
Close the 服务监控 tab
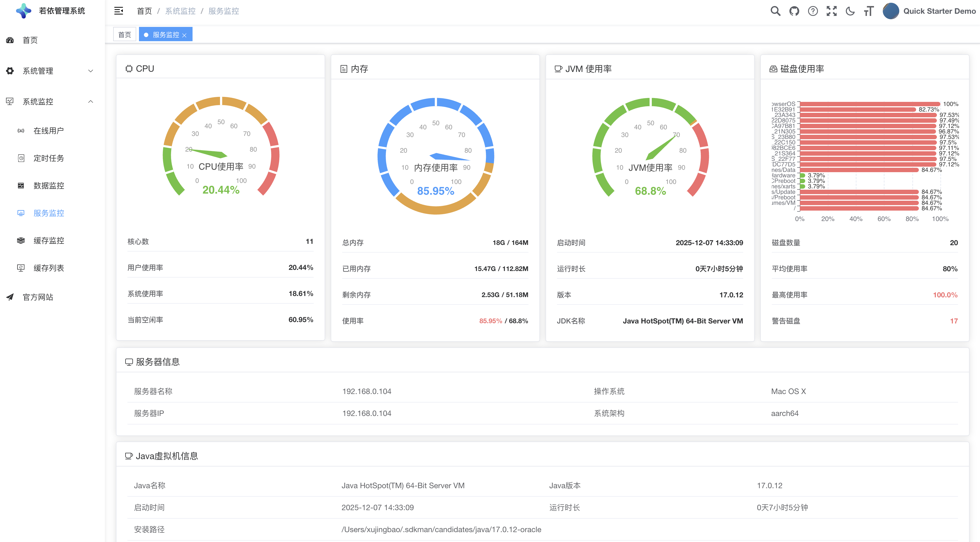[x=185, y=35]
